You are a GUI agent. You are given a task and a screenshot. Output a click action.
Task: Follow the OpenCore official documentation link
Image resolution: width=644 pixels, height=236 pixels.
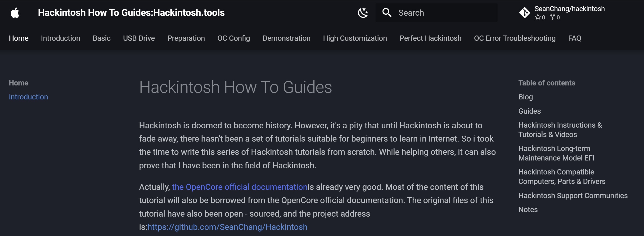[x=240, y=187]
